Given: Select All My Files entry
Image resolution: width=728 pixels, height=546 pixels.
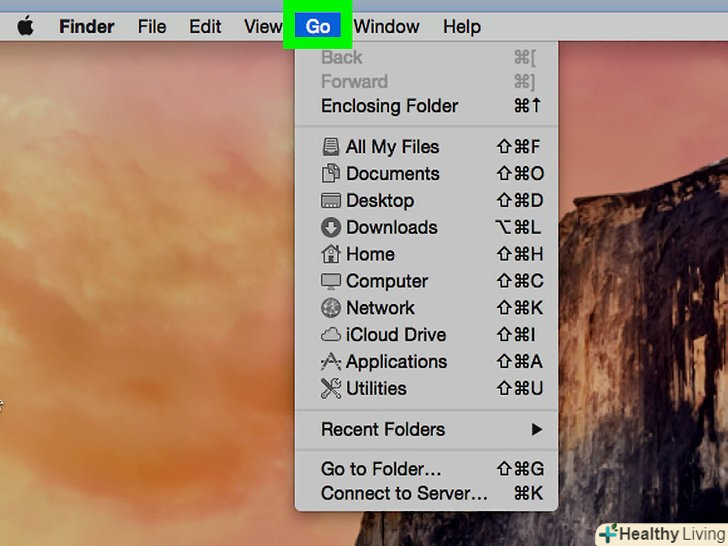Looking at the screenshot, I should [x=426, y=147].
